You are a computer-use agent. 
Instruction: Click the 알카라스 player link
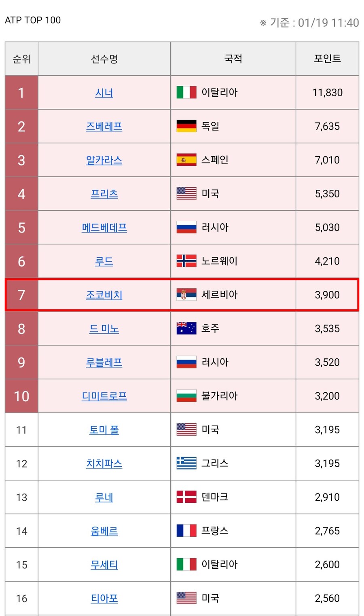tap(104, 160)
